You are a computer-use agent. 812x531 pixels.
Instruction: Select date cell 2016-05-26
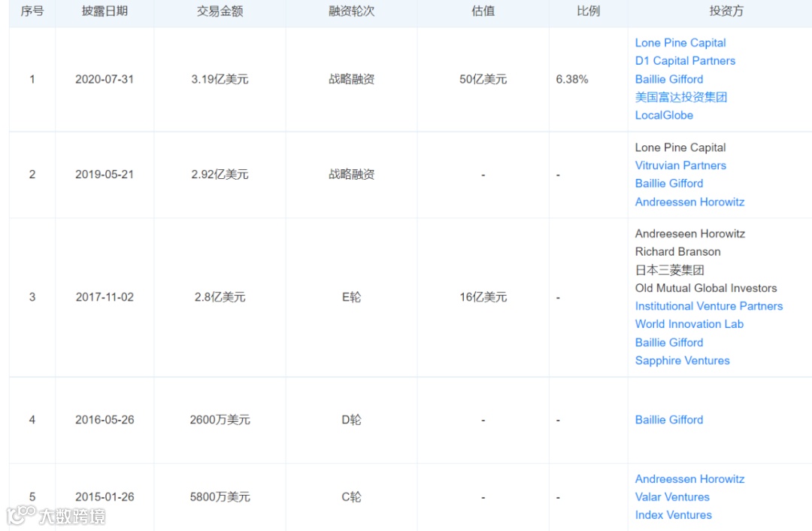pos(105,420)
